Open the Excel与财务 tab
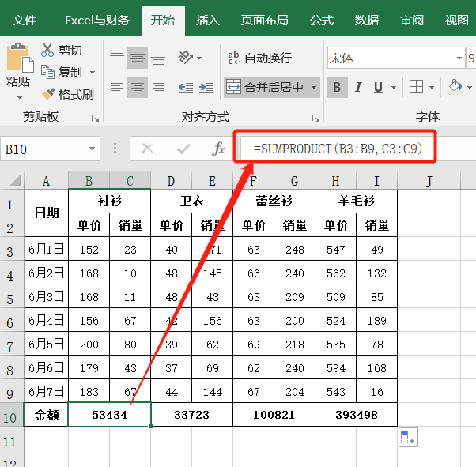The height and width of the screenshot is (467, 476). tap(97, 21)
